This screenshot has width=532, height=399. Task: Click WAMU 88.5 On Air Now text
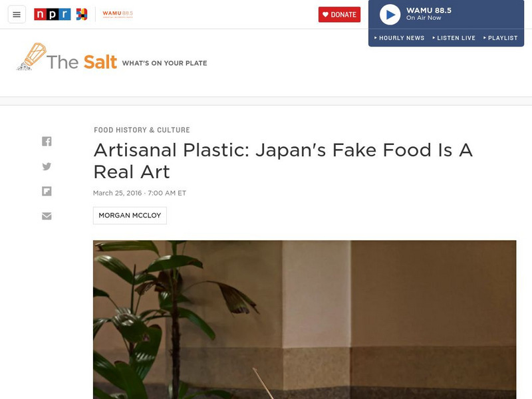tap(429, 14)
